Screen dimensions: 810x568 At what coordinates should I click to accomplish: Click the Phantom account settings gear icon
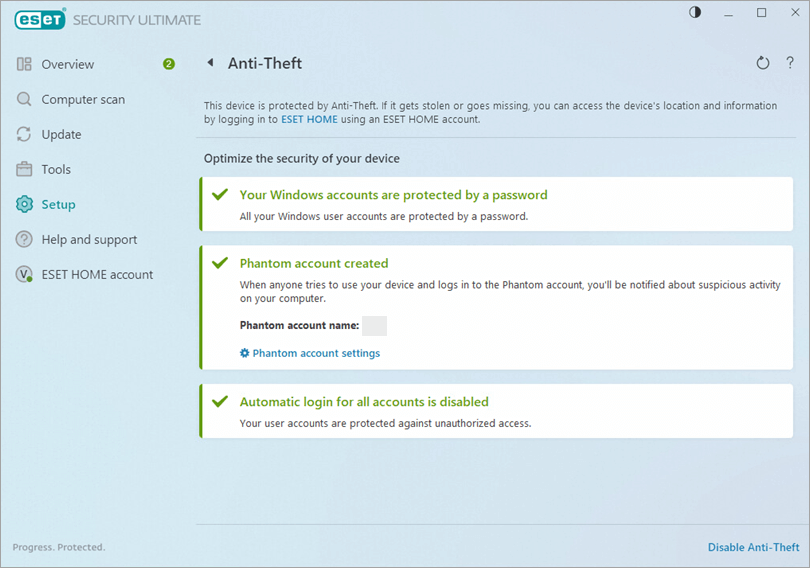[244, 353]
